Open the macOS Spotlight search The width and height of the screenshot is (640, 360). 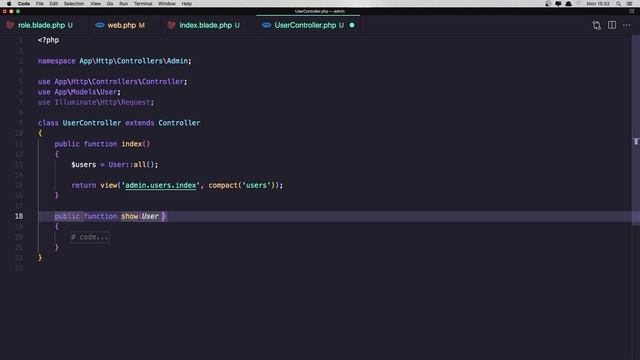pyautogui.click(x=619, y=4)
